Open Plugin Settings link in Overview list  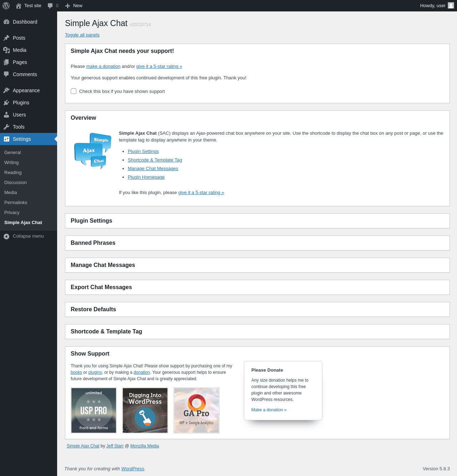[x=143, y=152]
